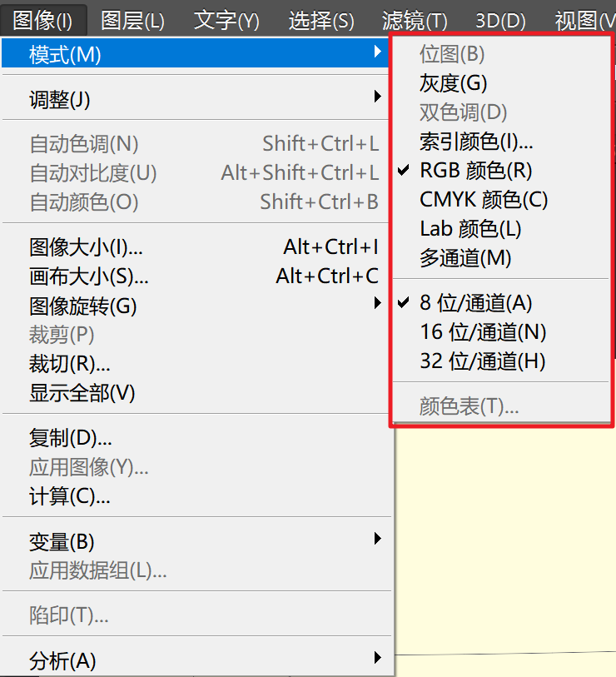Open the 选择(S) menu
This screenshot has width=616, height=677.
point(320,20)
